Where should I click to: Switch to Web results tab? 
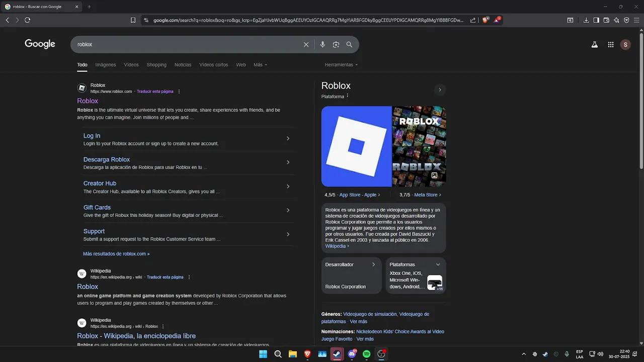[241, 65]
